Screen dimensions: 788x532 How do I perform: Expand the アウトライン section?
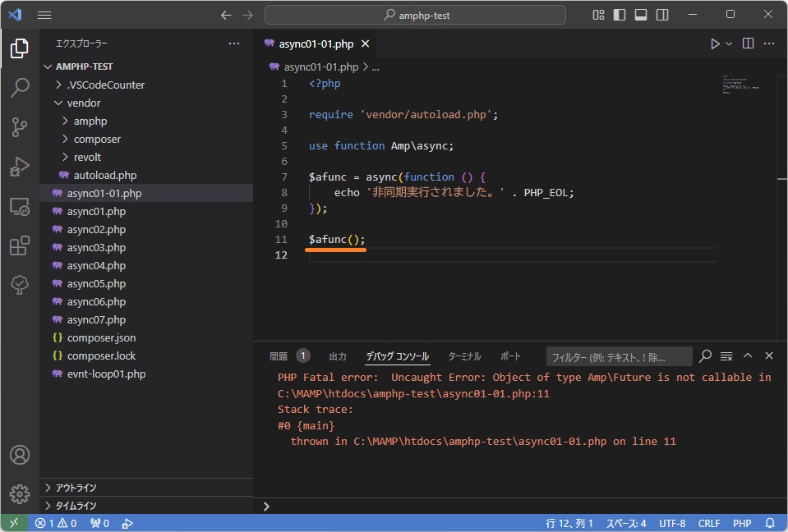(146, 488)
